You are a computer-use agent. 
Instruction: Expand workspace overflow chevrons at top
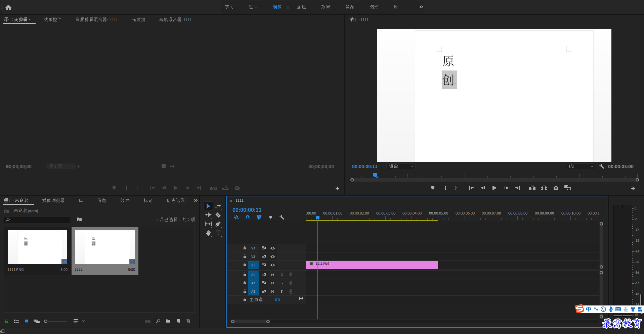(421, 7)
